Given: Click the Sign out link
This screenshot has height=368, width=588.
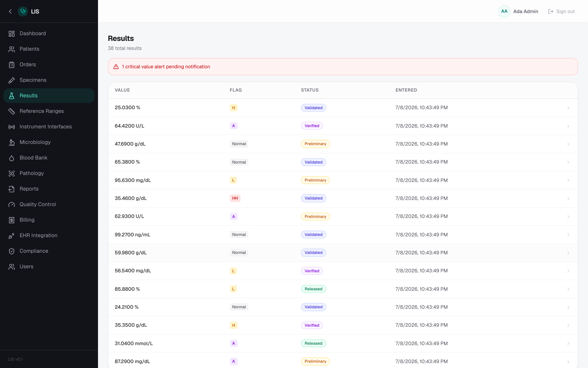Looking at the screenshot, I should click(561, 11).
